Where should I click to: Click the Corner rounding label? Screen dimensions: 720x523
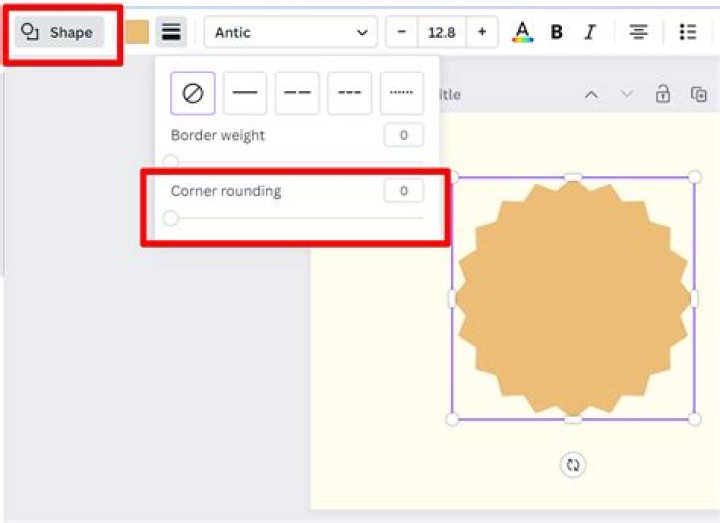coord(226,191)
